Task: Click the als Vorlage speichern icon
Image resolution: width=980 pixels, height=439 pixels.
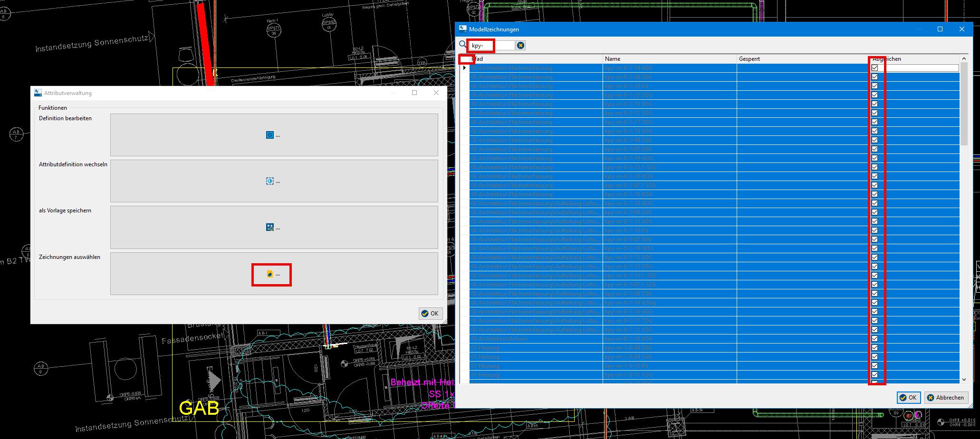Action: (270, 228)
